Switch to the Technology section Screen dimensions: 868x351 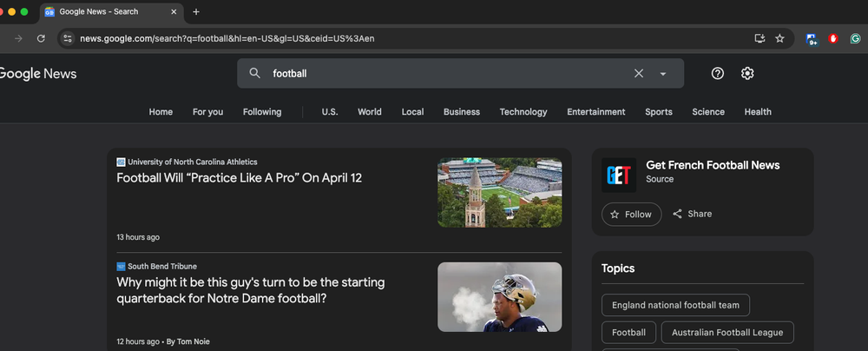(x=523, y=112)
